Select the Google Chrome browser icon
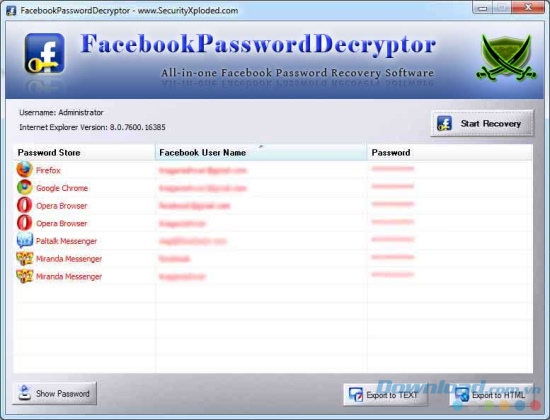 (x=25, y=187)
